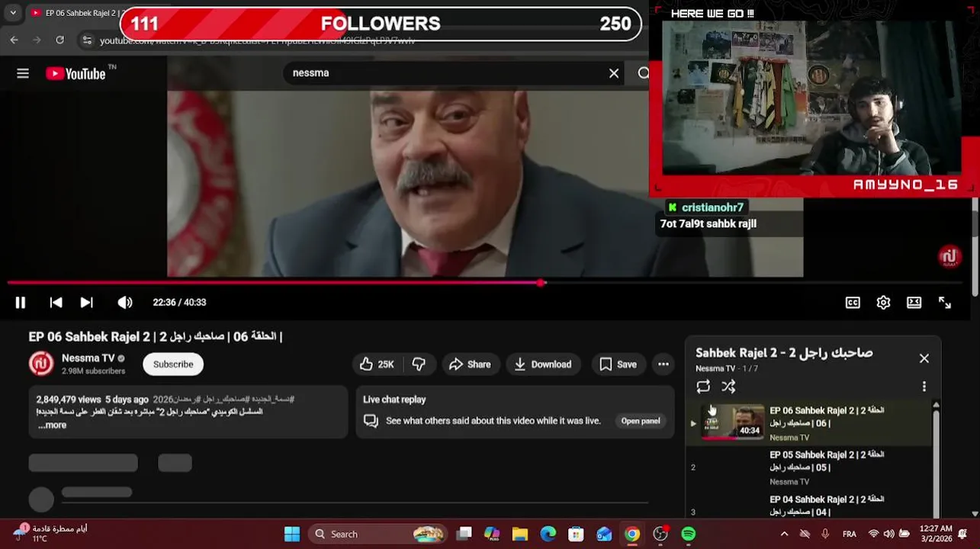
Task: Click the microphone tray icon
Action: click(825, 535)
